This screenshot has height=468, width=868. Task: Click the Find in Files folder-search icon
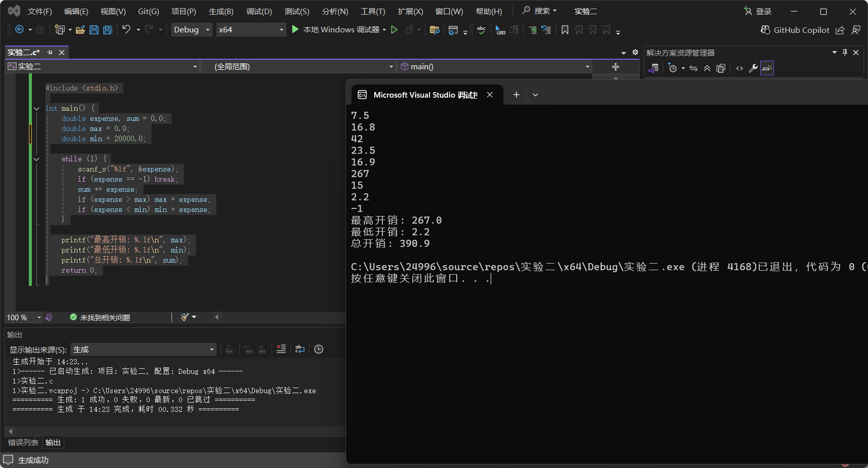point(435,30)
